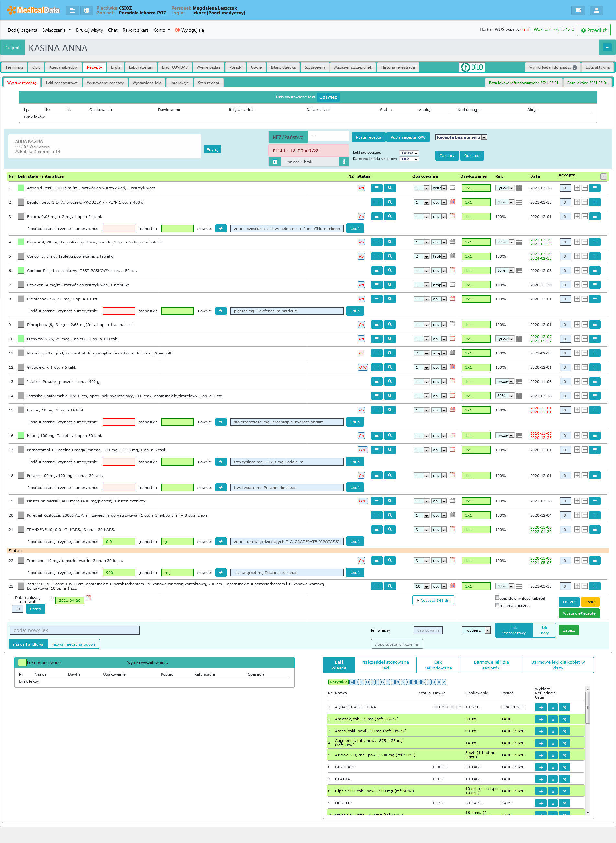This screenshot has width=616, height=843.
Task: Click the 'Pusta recepta RPW' button
Action: point(408,137)
